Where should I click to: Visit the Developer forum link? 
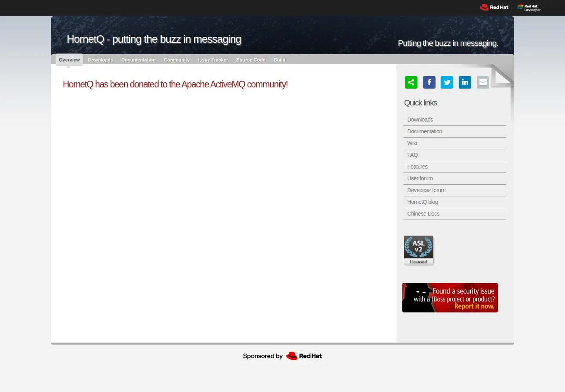(455, 190)
